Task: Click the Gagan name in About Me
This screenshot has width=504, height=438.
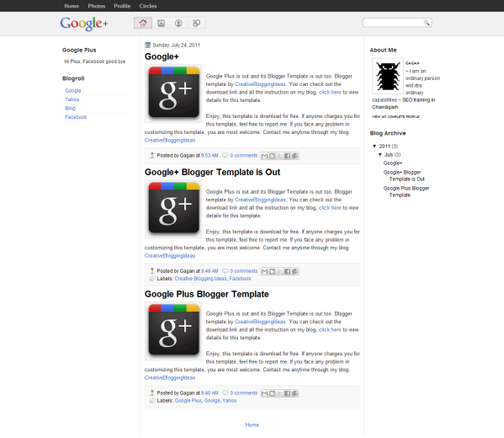Action: coord(412,63)
